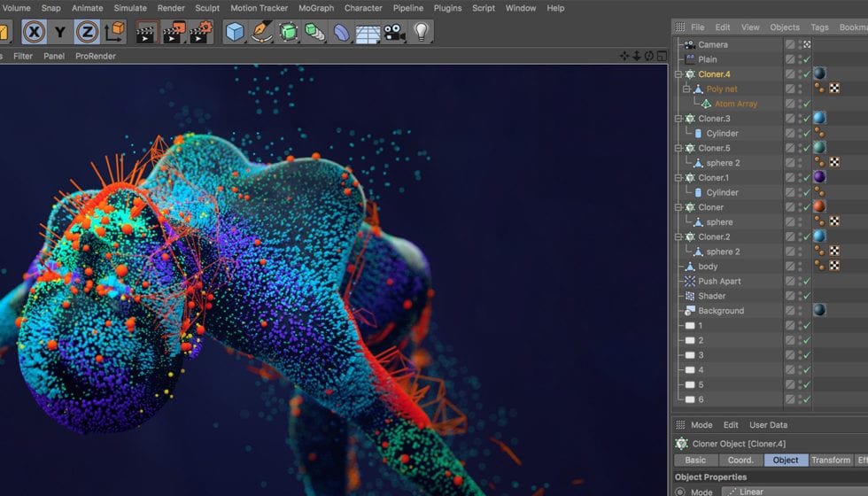Open the Motion Tracker menu

coord(259,8)
